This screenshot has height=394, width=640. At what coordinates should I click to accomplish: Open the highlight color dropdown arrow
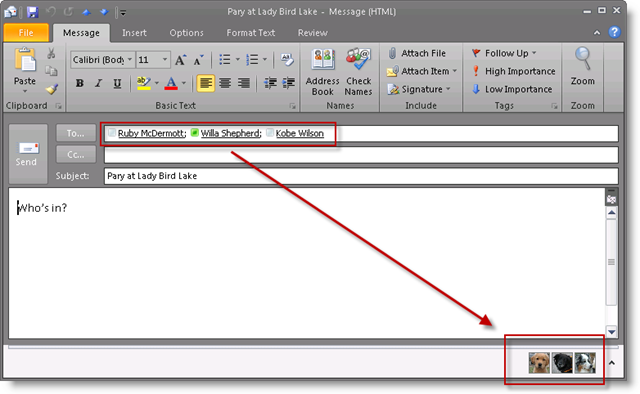pos(157,83)
